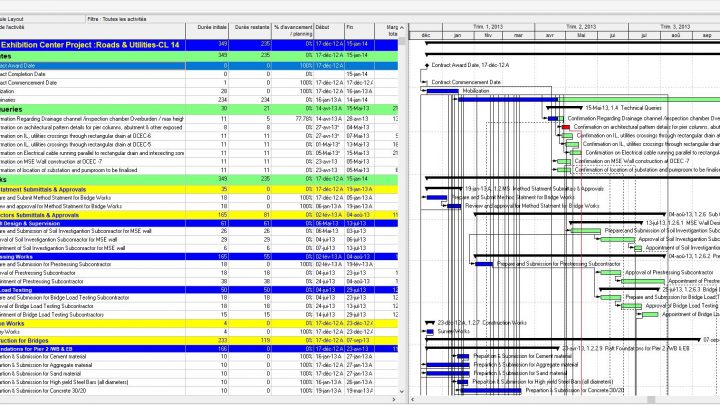The height and width of the screenshot is (405, 720).
Task: Sort by the 'Durée restante' column header
Action: (250, 31)
